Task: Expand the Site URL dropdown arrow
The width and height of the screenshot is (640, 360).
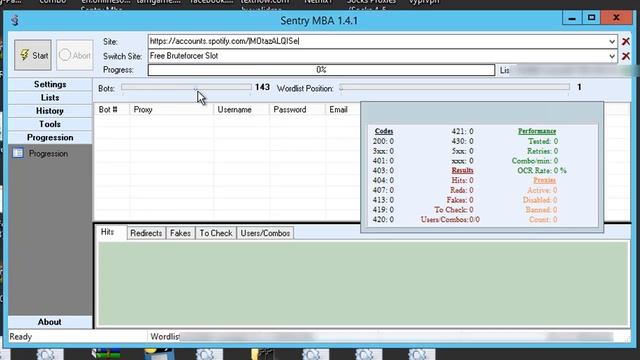Action: coord(612,41)
